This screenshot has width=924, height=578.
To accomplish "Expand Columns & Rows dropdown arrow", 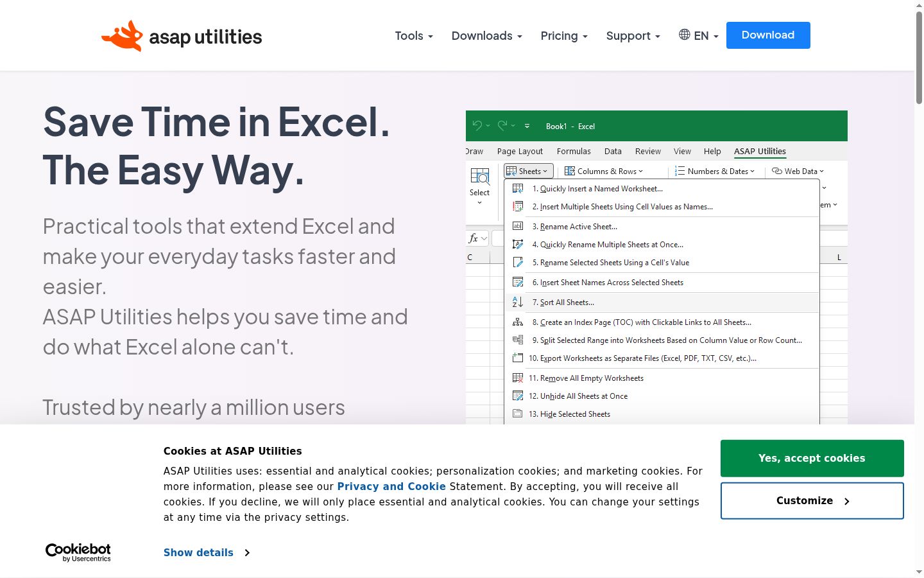I will click(640, 171).
